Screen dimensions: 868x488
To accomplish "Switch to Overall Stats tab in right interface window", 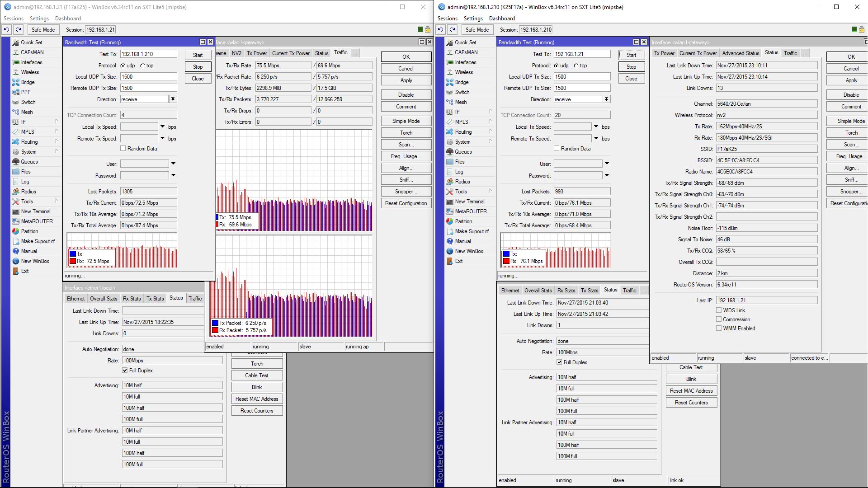I will tap(538, 291).
